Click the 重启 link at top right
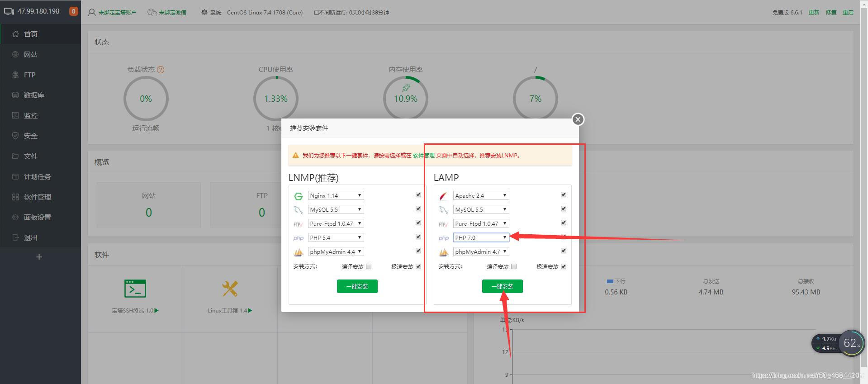Image resolution: width=868 pixels, height=384 pixels. pos(848,12)
